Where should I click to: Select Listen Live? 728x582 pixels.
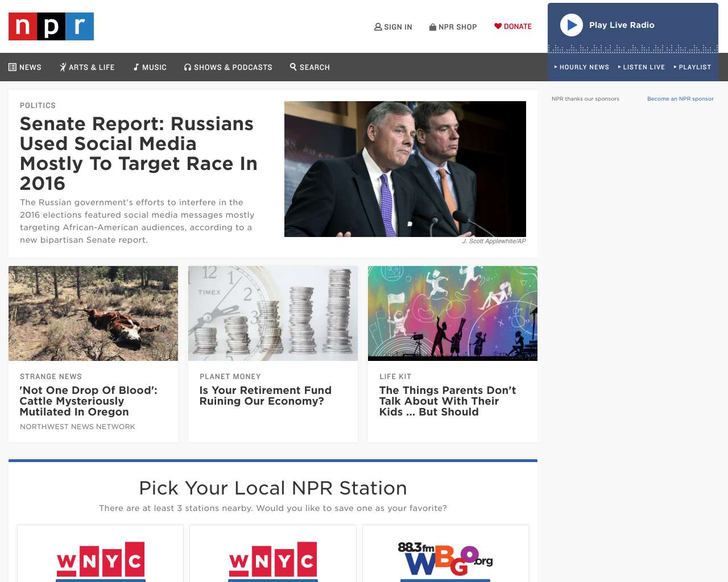point(642,67)
